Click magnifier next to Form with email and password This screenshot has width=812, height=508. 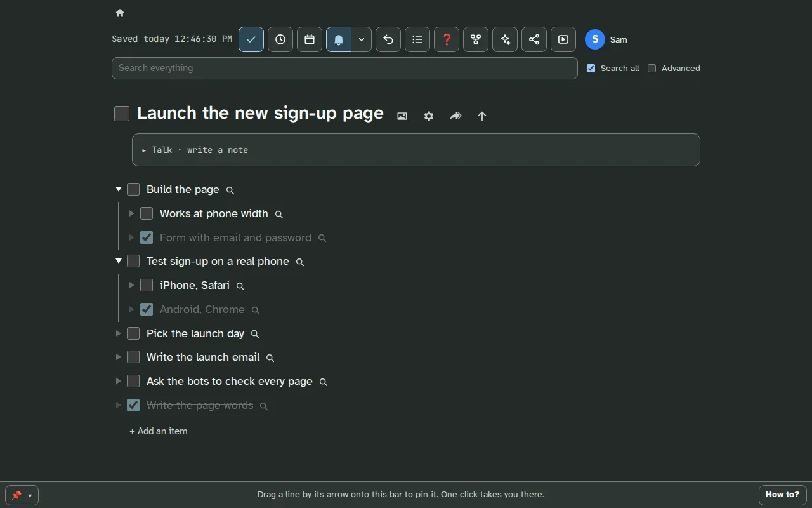point(322,238)
